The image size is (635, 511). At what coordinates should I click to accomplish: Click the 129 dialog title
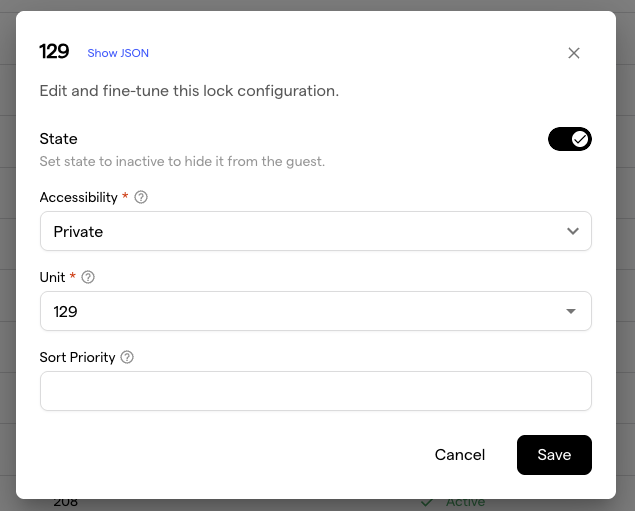point(54,52)
